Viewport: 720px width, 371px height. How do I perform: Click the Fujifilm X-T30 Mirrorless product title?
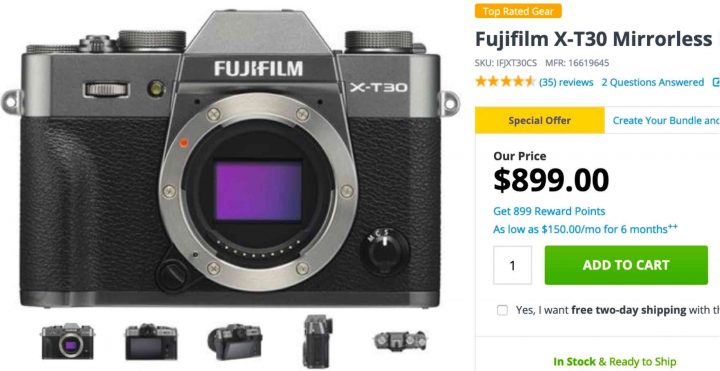594,39
